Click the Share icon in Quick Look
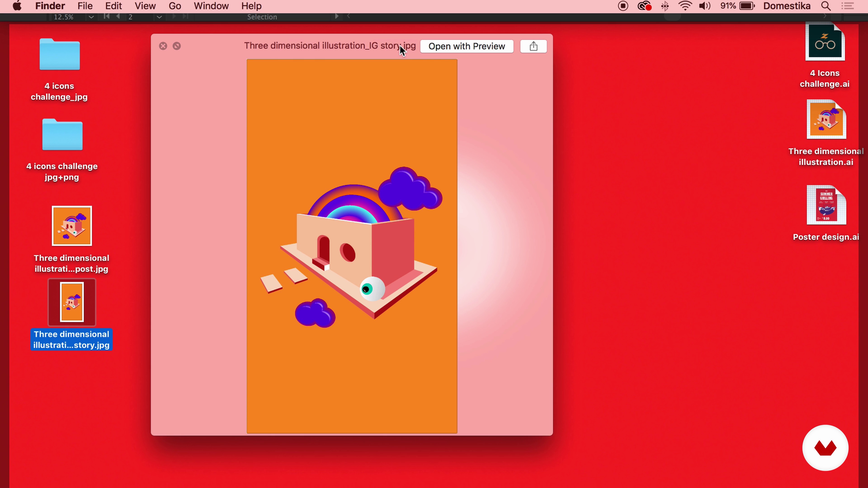Screen dimensions: 868x488 (533, 46)
